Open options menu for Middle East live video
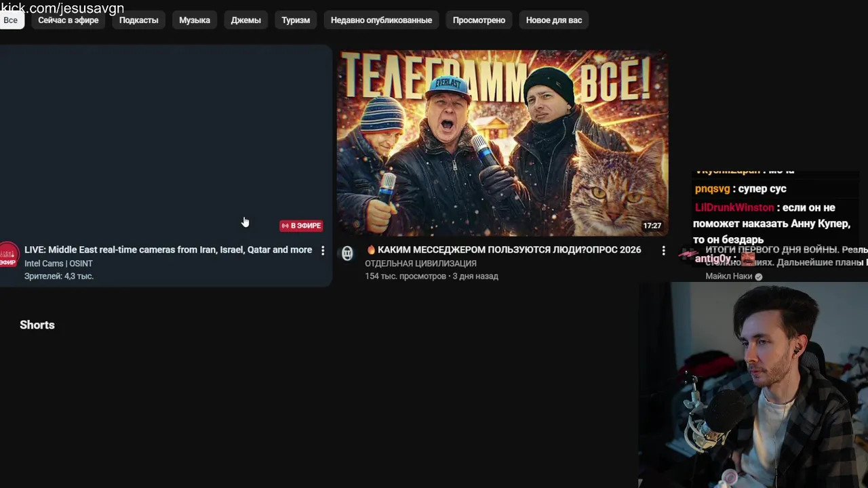 tap(323, 251)
